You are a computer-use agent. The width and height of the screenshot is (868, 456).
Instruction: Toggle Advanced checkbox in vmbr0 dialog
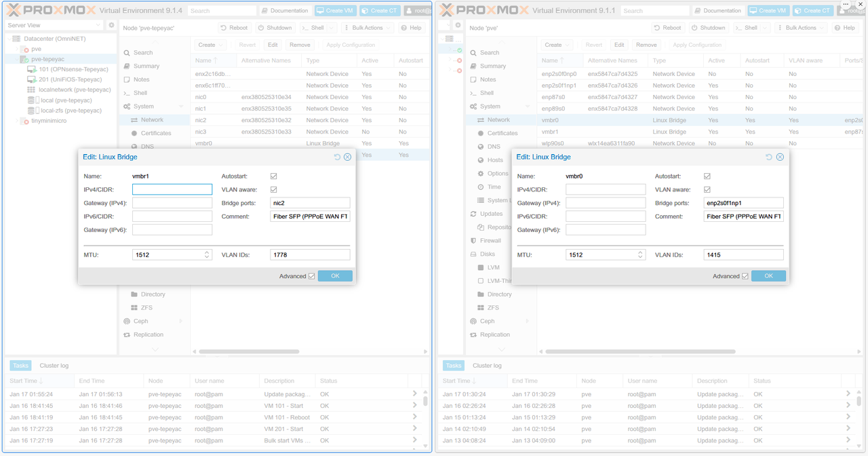(745, 276)
